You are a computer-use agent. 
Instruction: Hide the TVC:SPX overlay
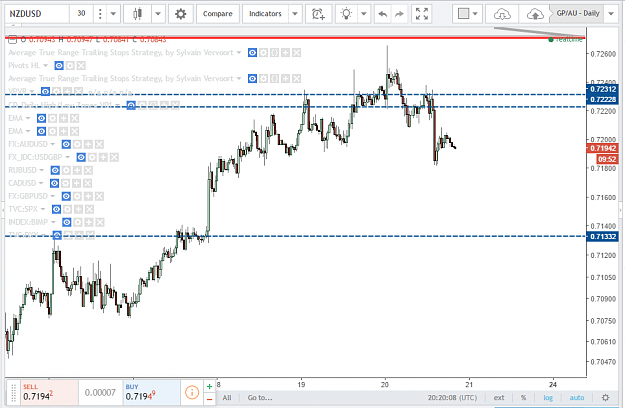(57, 209)
